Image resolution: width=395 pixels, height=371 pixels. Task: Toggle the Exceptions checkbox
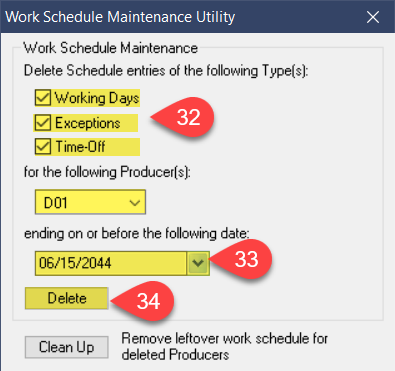click(43, 122)
